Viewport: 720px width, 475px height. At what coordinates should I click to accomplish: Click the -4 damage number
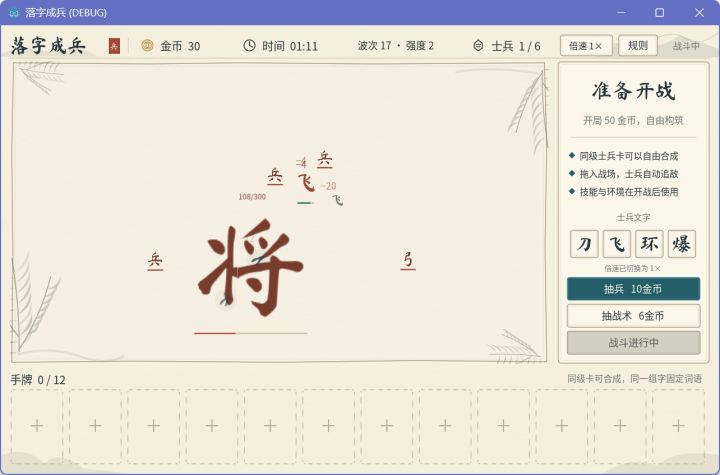coord(301,163)
